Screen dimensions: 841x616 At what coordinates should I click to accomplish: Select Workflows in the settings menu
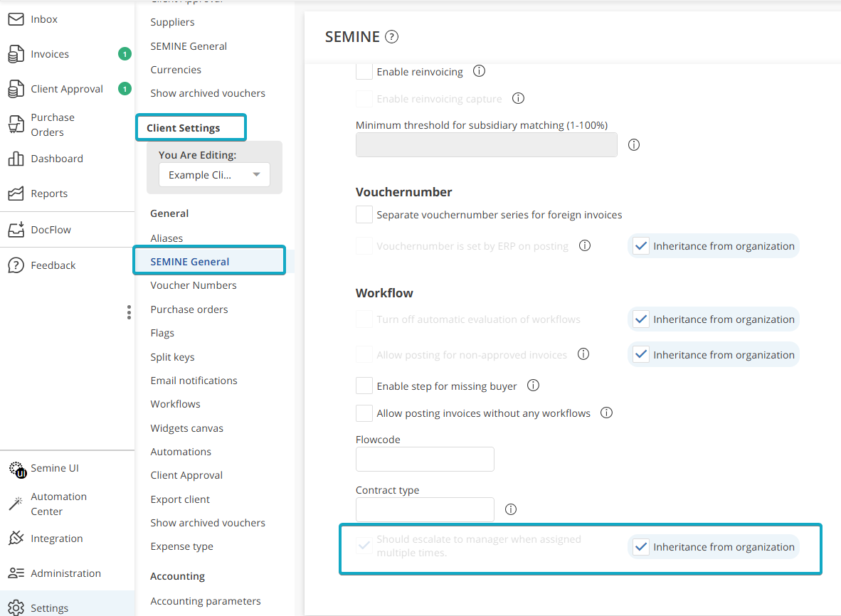point(175,404)
